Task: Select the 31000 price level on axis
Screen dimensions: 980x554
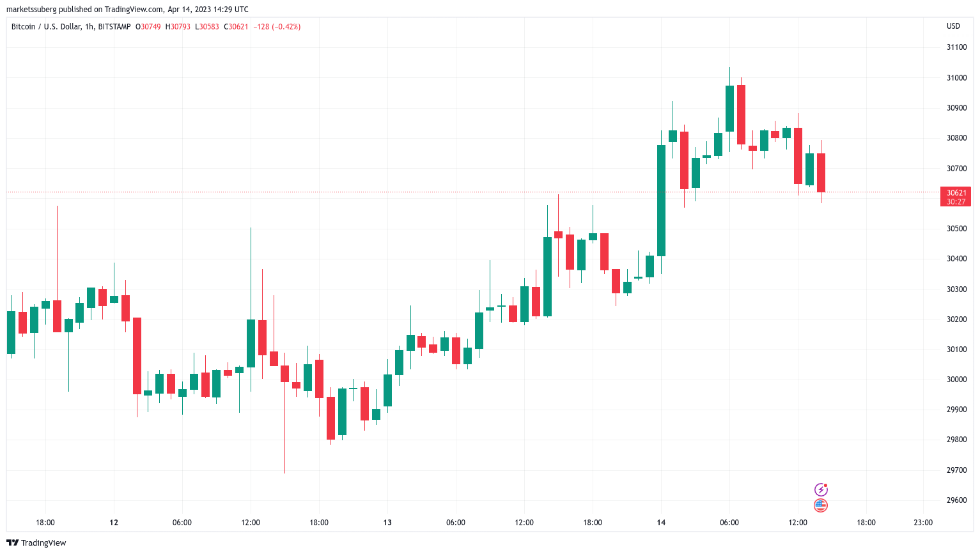Action: pos(956,78)
